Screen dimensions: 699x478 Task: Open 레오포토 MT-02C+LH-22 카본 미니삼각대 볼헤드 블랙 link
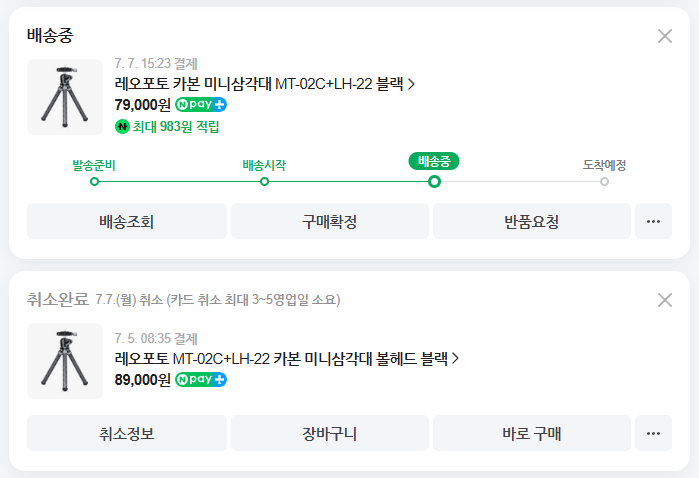click(x=286, y=358)
